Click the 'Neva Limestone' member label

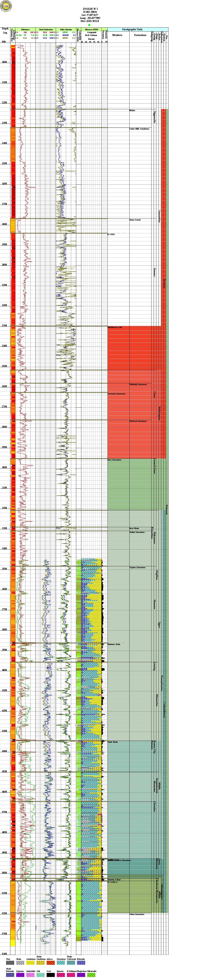tap(115, 460)
